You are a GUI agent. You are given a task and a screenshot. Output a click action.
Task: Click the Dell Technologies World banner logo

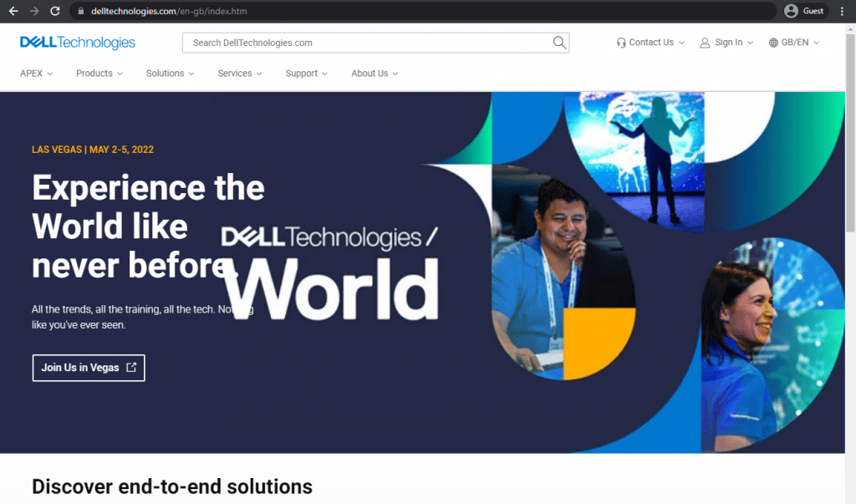coord(329,272)
